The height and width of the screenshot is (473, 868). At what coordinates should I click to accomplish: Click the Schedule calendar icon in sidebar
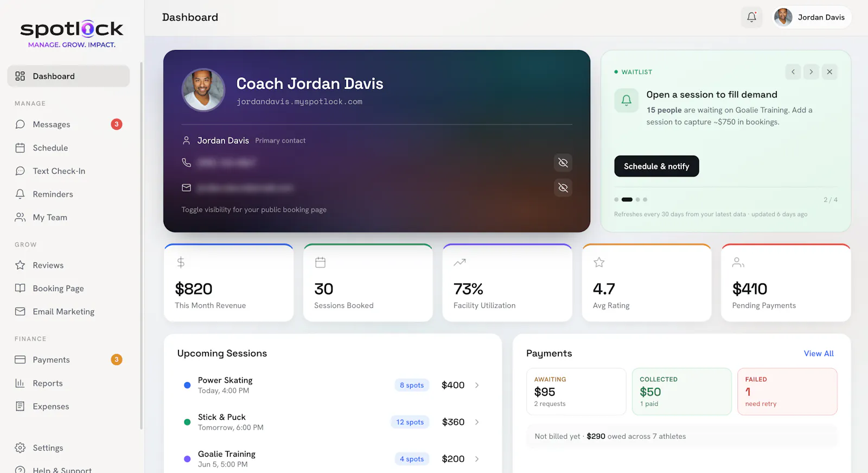pyautogui.click(x=20, y=148)
